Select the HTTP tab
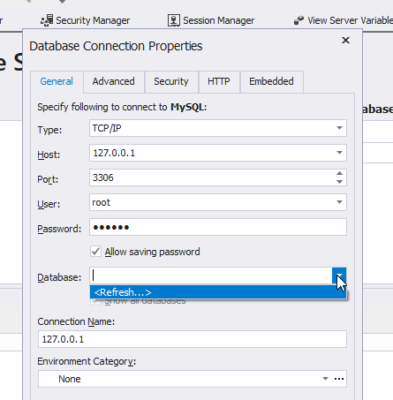393x400 pixels. point(219,82)
